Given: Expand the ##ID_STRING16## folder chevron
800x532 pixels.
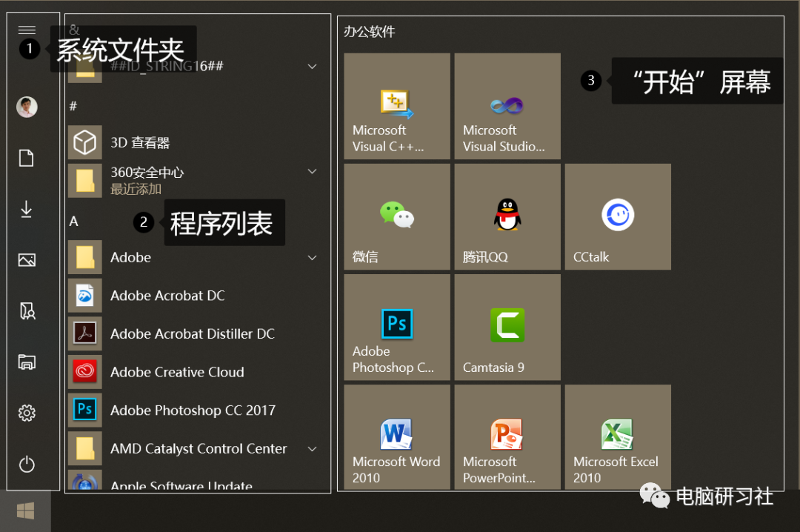Looking at the screenshot, I should [313, 67].
